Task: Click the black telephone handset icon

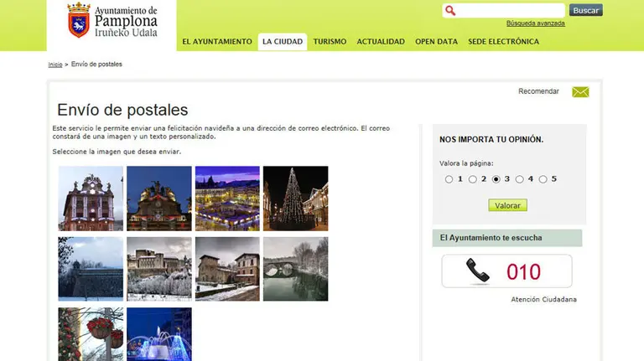Action: [478, 271]
